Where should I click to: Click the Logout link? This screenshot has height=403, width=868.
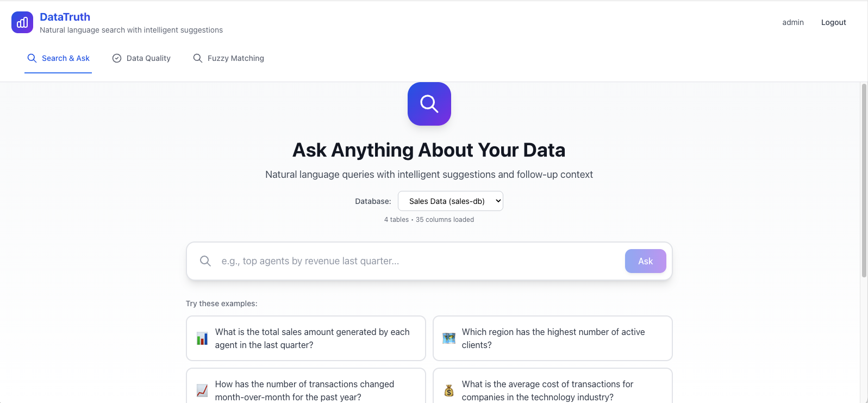pyautogui.click(x=833, y=22)
